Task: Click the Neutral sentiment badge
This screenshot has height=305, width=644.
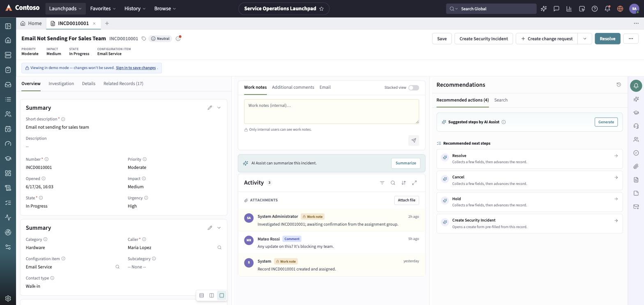Action: coord(160,39)
